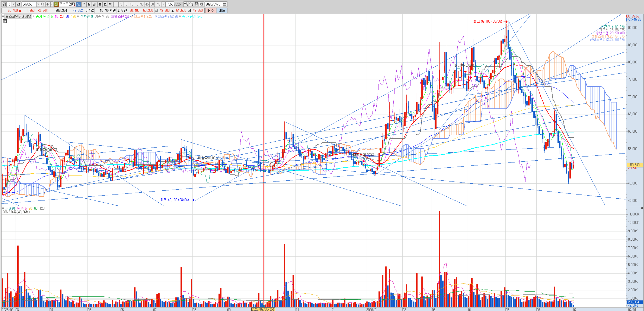Viewport: 644px width, 311px height.
Task: Open the 주 type dropdown arrow
Action: tap(14, 4)
